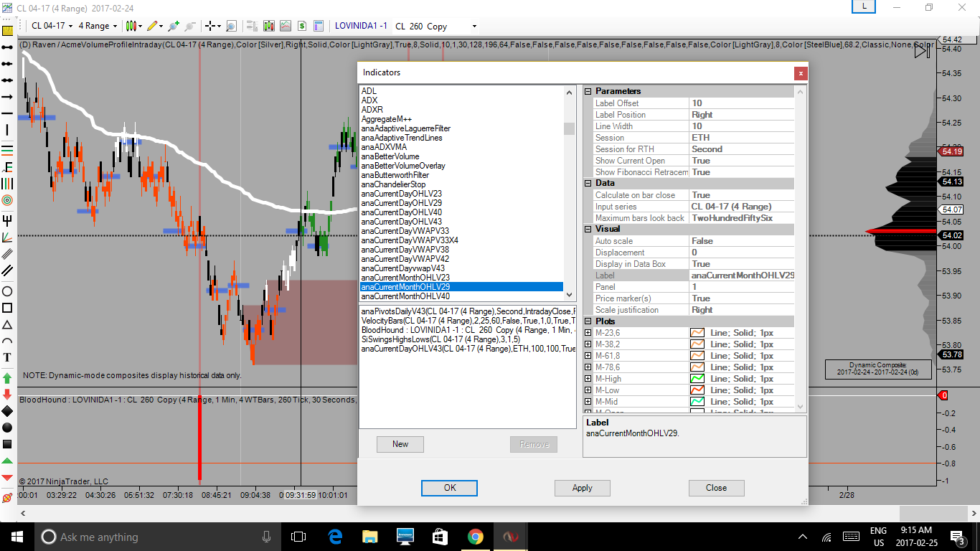Click the M-High green line swatch
Image resolution: width=980 pixels, height=551 pixels.
(697, 379)
